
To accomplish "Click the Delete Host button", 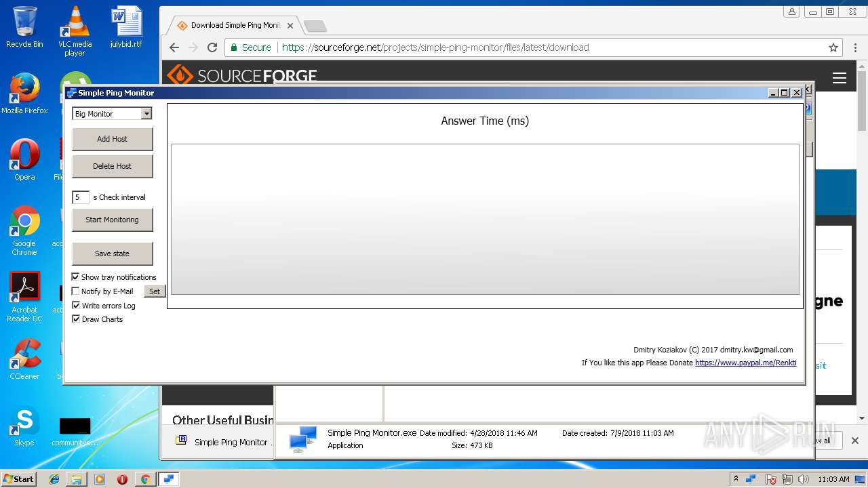I will [113, 166].
